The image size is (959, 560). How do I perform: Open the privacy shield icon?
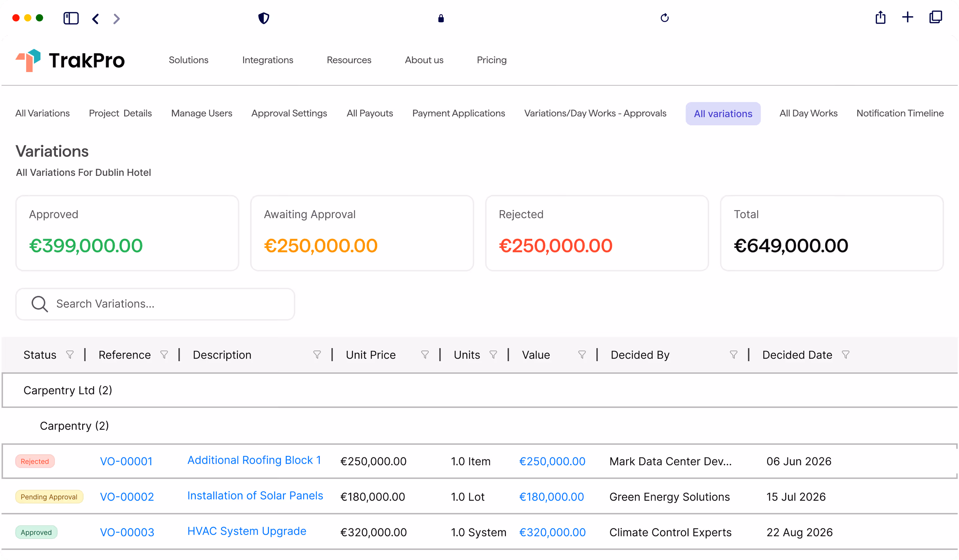264,18
